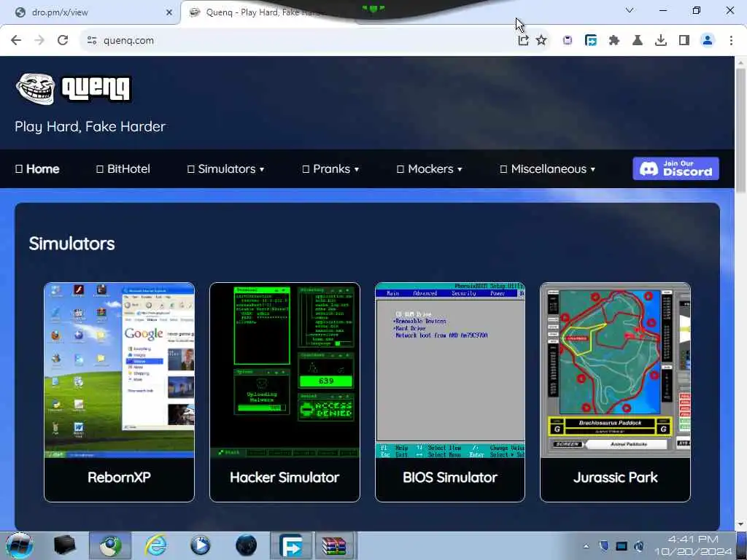
Task: Open the Hacker Simulator thumbnail
Action: click(285, 370)
